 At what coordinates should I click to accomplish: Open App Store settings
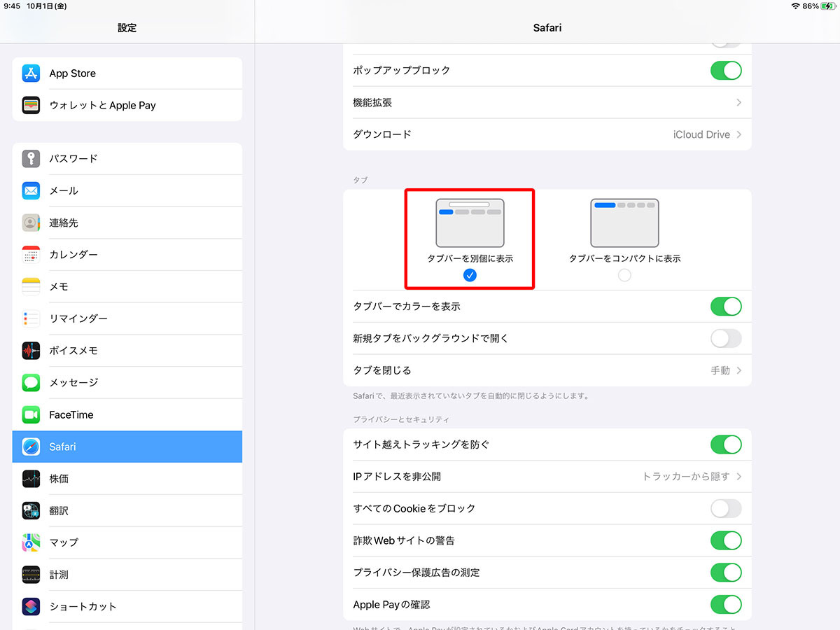(x=127, y=73)
